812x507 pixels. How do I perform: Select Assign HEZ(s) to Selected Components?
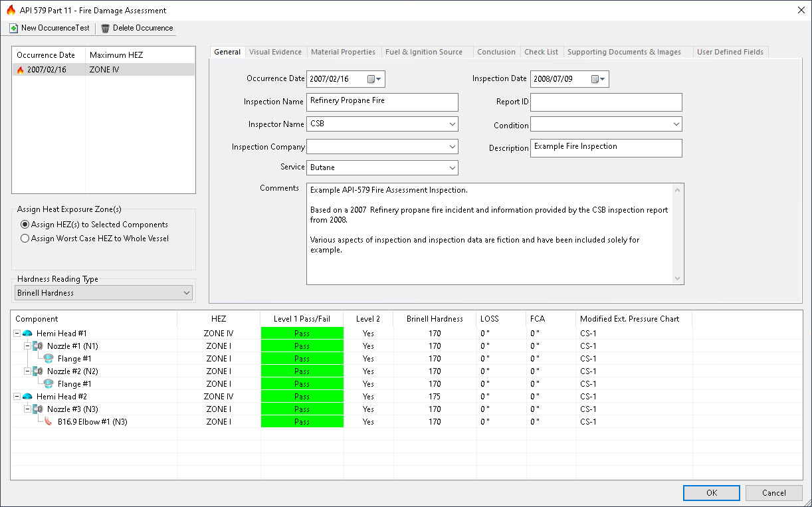95,225
